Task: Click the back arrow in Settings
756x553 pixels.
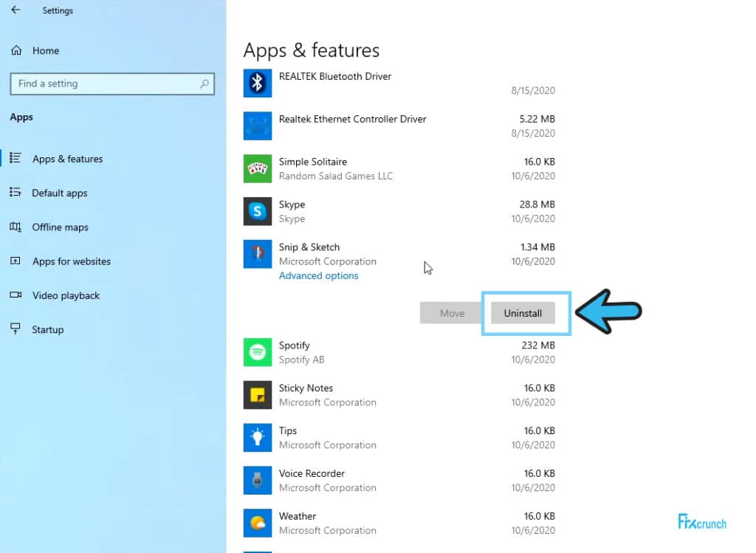Action: point(16,10)
